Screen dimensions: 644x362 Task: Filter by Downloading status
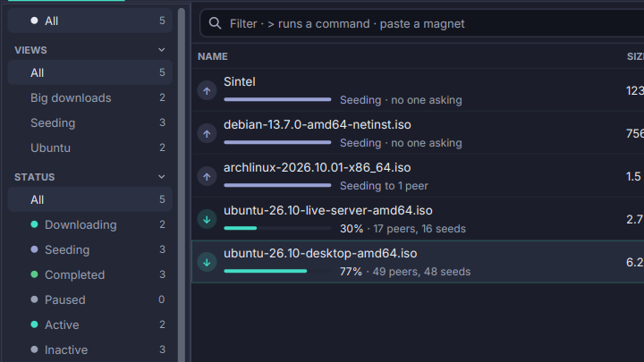click(90, 224)
